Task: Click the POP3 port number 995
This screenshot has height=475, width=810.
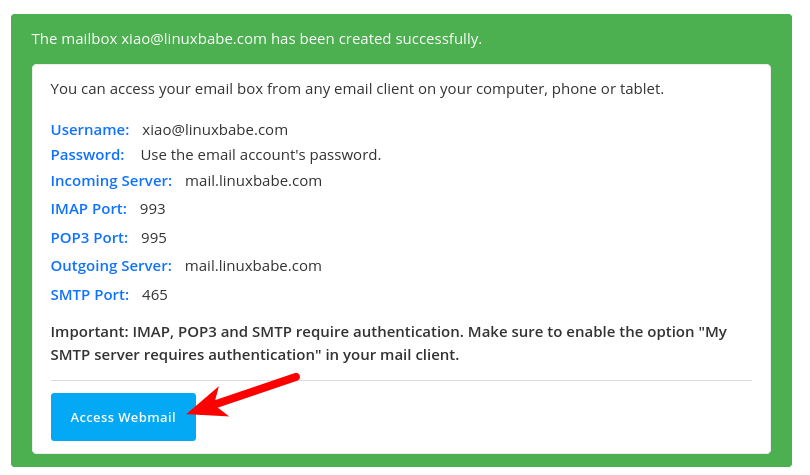Action: 154,238
